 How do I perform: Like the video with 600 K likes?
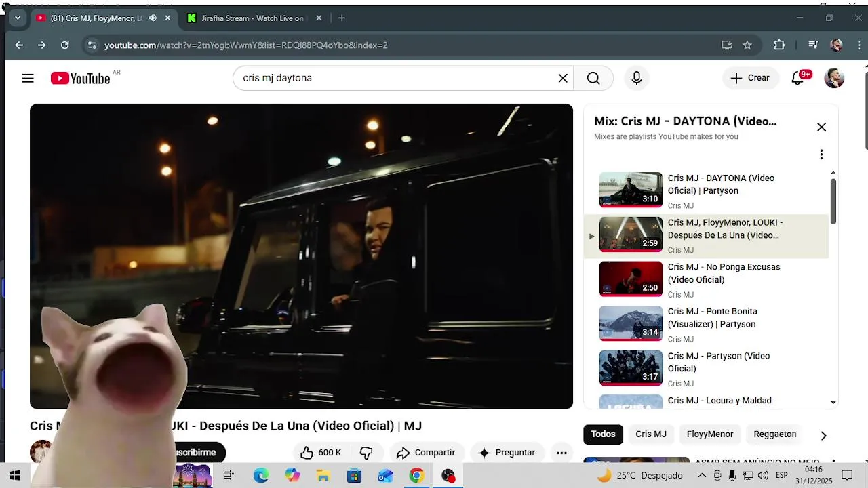click(321, 453)
